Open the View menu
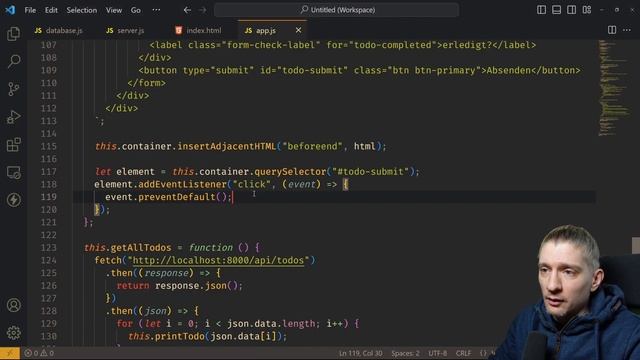 [113, 10]
